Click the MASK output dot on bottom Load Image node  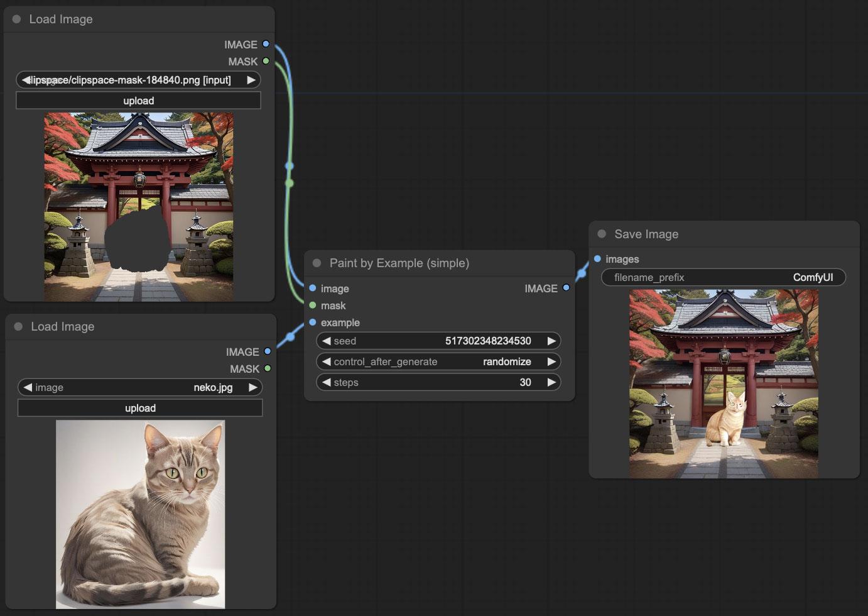click(268, 369)
